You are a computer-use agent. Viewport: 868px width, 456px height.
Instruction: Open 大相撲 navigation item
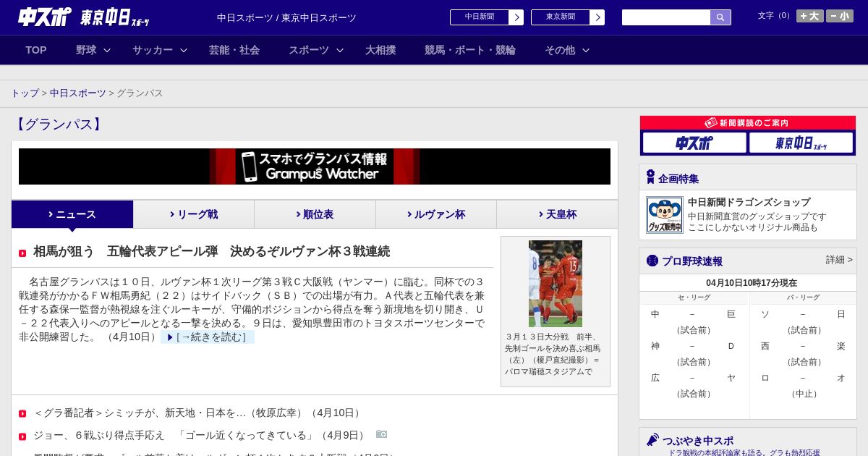[x=380, y=50]
